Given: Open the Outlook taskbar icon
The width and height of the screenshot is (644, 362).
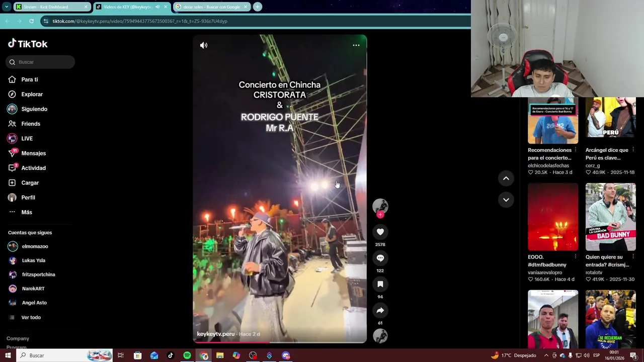Looking at the screenshot, I should (154, 355).
